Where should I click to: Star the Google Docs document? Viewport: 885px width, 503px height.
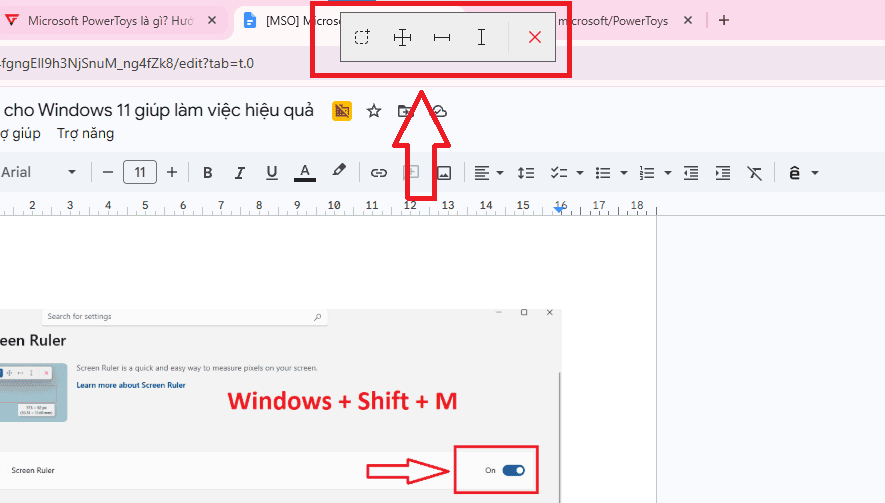click(x=374, y=111)
